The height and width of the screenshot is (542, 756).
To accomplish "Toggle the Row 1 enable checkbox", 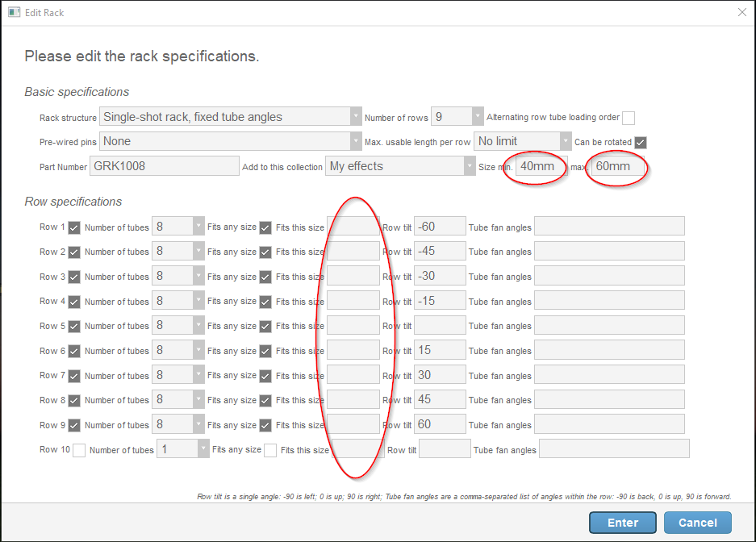I will click(x=74, y=227).
